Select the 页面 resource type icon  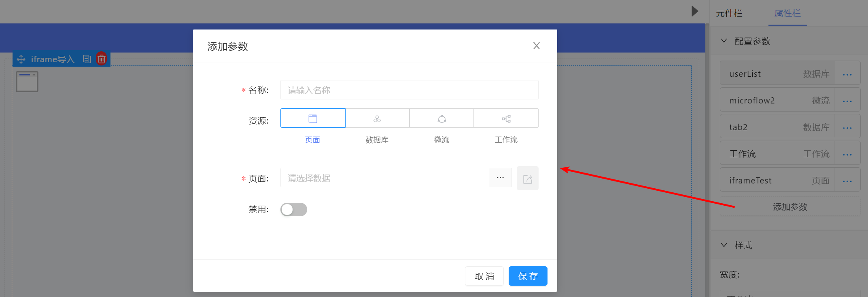pos(313,118)
